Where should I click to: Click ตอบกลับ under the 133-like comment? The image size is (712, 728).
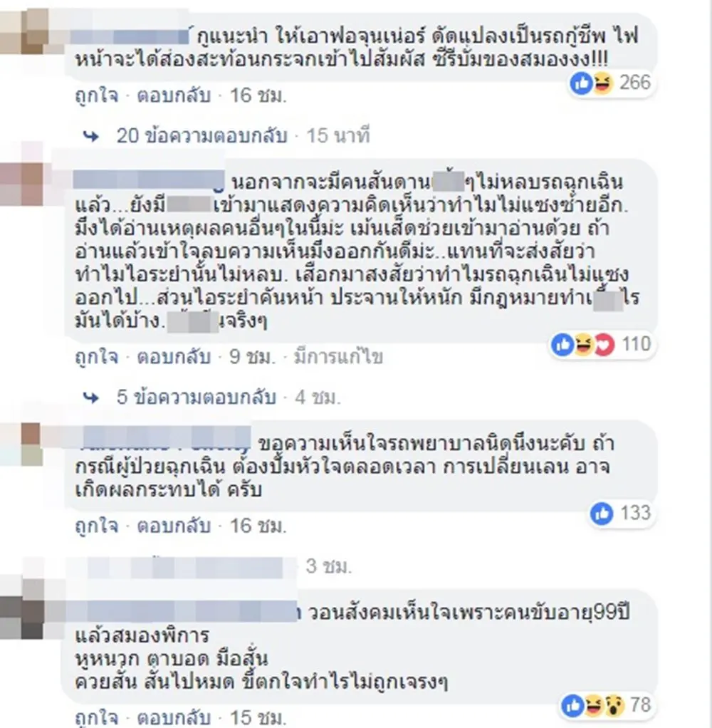(x=174, y=526)
